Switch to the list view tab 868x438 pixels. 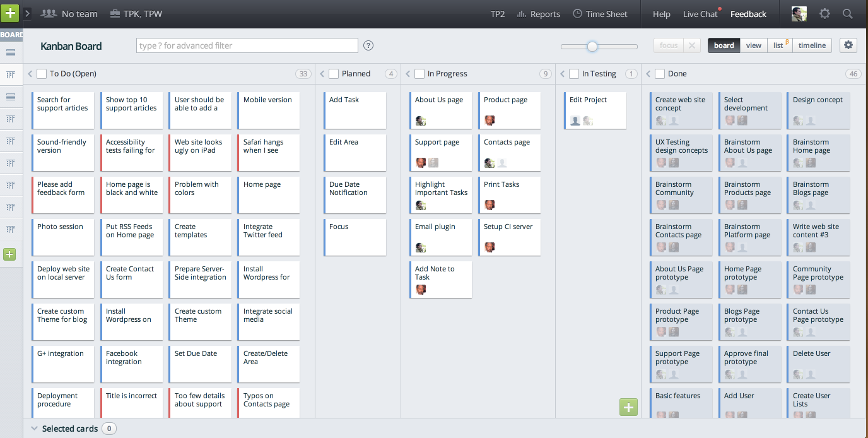coord(779,45)
